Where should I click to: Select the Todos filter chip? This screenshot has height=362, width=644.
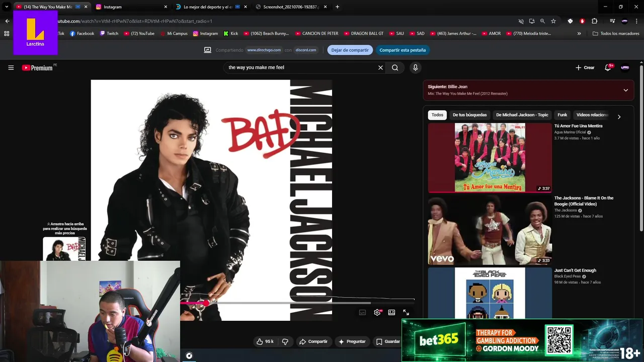(437, 115)
